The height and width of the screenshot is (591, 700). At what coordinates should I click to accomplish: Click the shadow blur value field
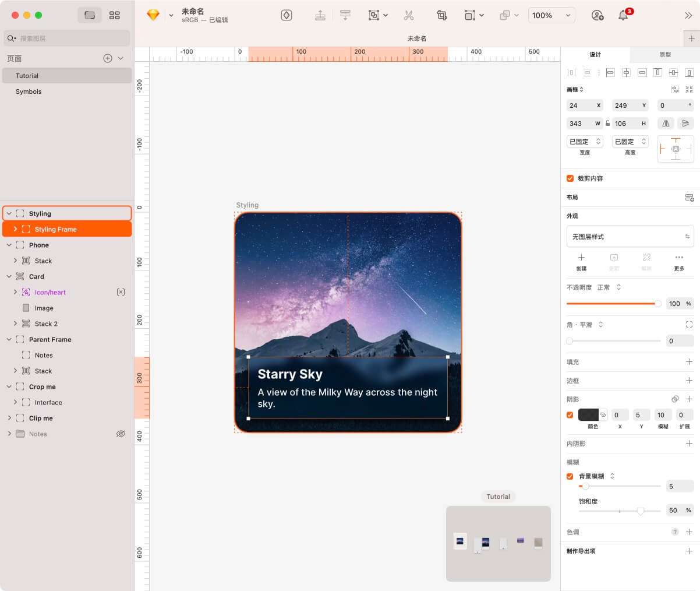[663, 415]
